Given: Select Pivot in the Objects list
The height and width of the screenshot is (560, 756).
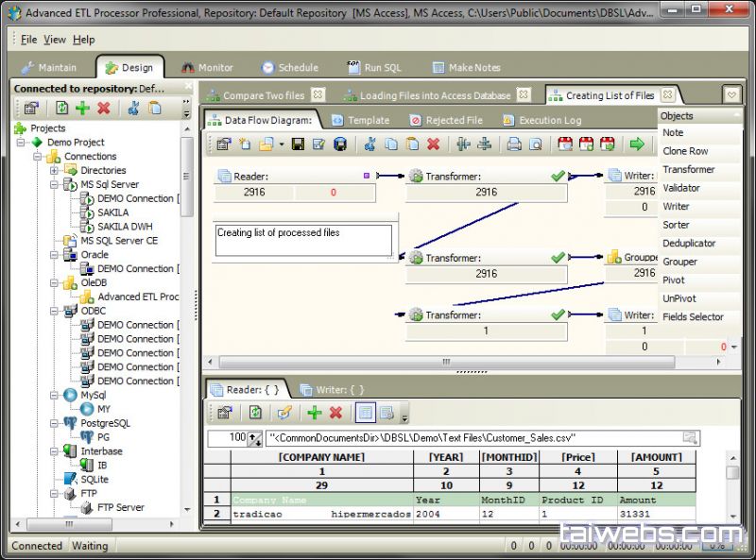Looking at the screenshot, I should click(x=674, y=280).
